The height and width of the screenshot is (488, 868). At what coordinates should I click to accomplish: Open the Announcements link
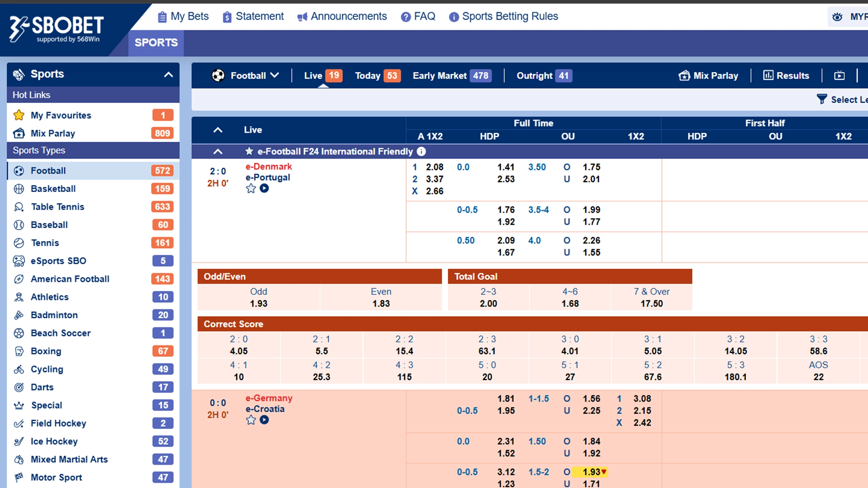pos(342,17)
